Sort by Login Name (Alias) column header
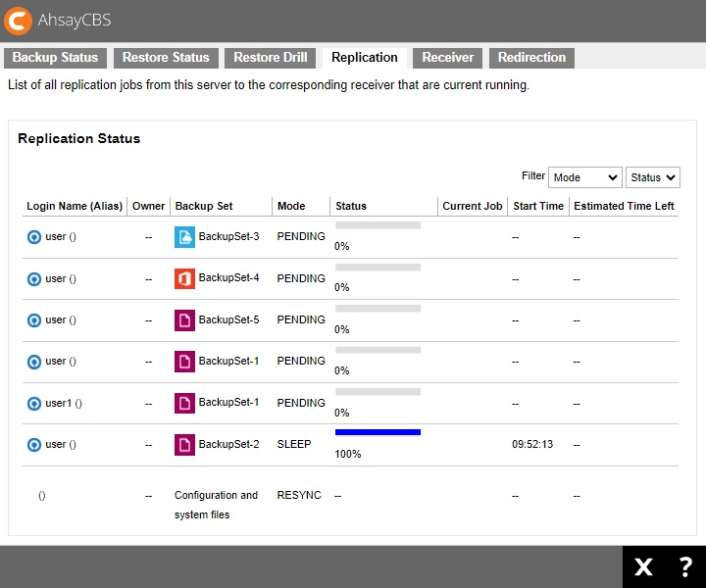 [75, 206]
